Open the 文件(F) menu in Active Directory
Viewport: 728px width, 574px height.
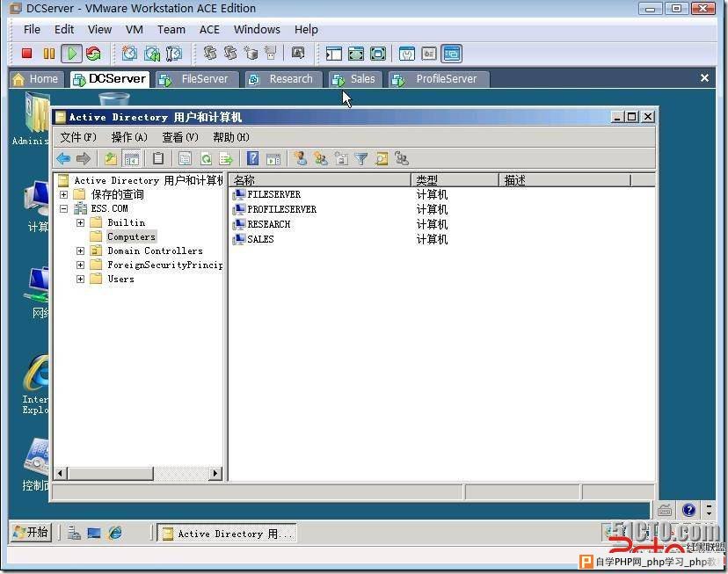78,137
